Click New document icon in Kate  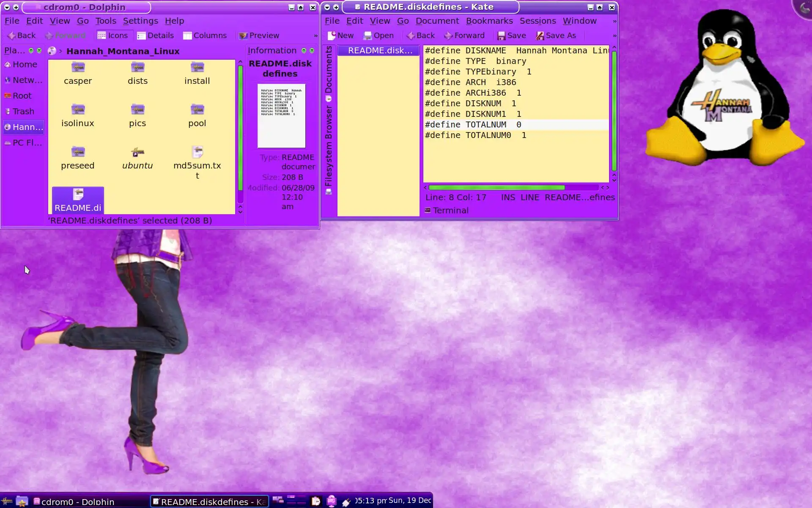(x=332, y=36)
